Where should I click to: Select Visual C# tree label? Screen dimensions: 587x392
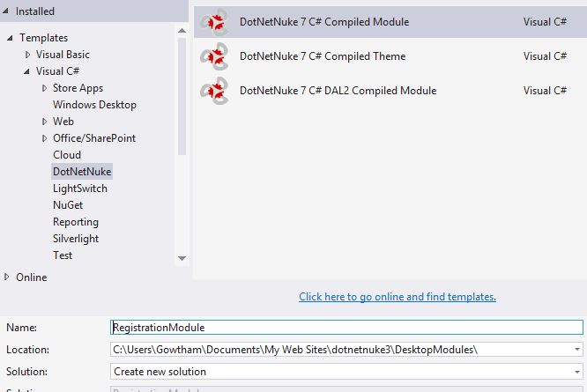[57, 71]
